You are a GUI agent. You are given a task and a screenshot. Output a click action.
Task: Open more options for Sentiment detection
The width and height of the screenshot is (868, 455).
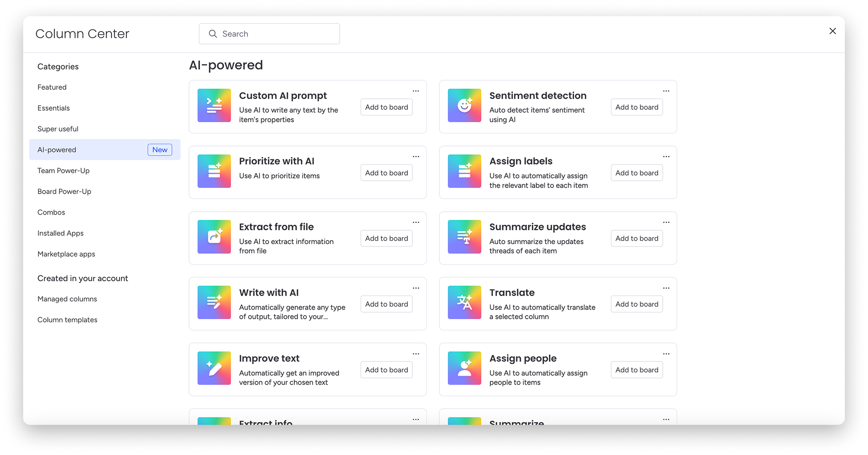tap(666, 91)
